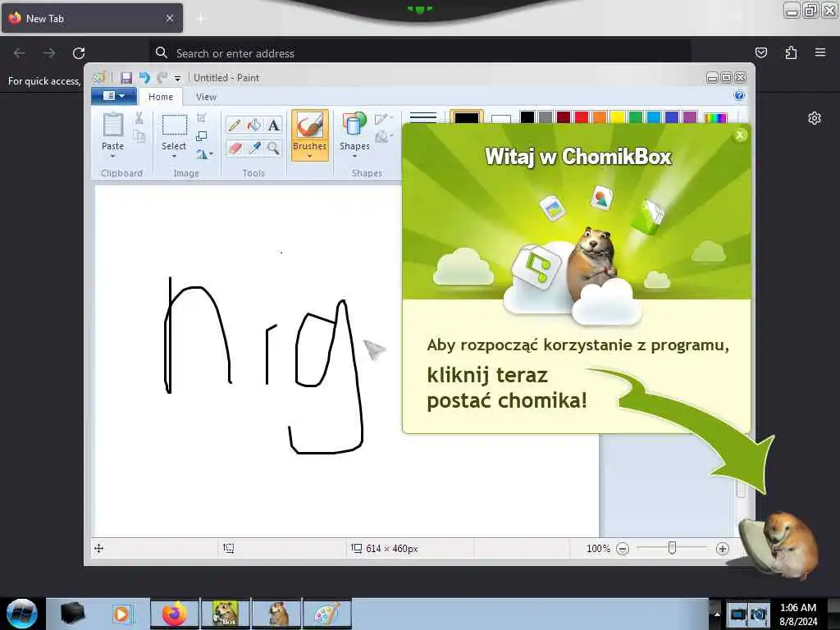Click the Edit colors rainbow icon
The width and height of the screenshot is (840, 630).
715,118
